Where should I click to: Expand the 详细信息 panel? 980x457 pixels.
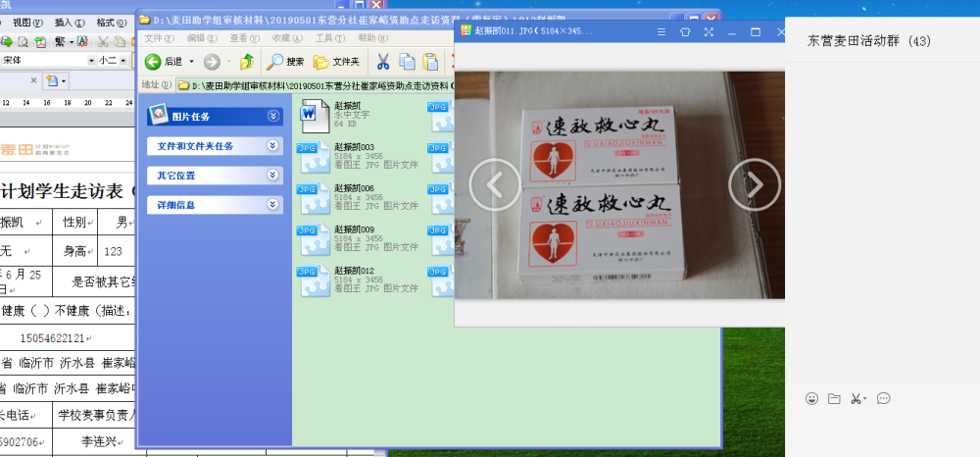click(x=272, y=204)
